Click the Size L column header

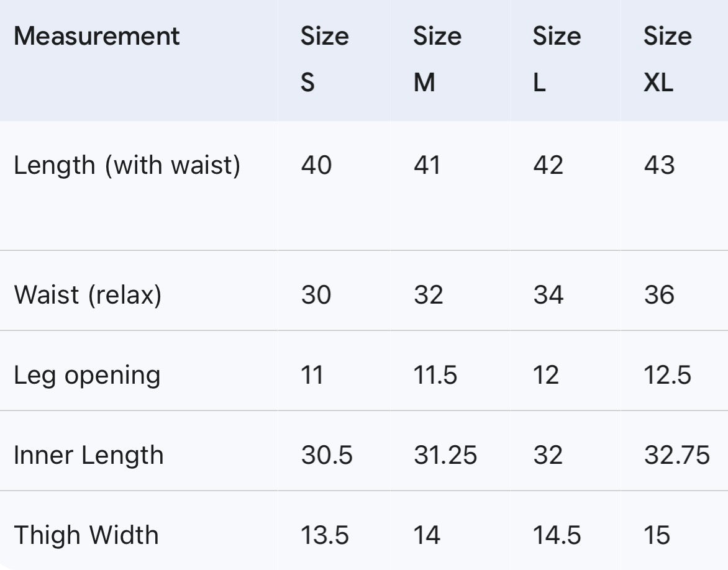(x=556, y=58)
